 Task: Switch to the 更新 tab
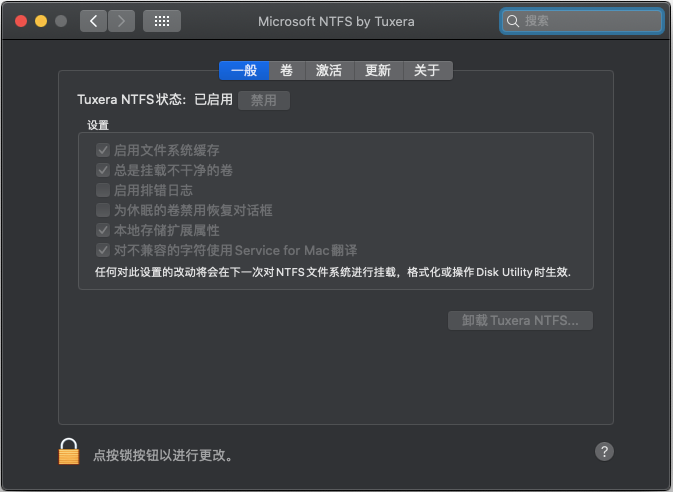pyautogui.click(x=378, y=70)
